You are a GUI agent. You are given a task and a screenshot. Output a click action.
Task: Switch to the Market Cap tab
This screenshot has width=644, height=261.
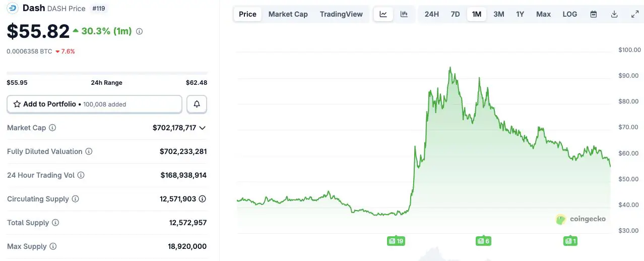288,14
